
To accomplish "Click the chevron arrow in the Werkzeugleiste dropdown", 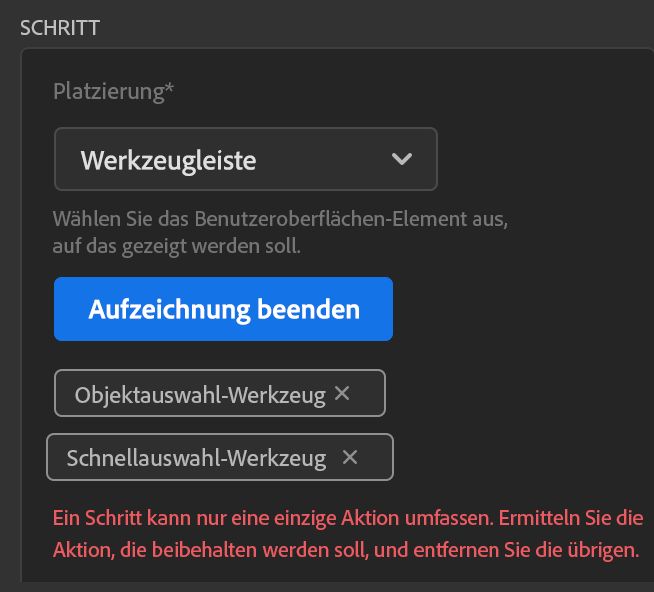I will click(402, 159).
